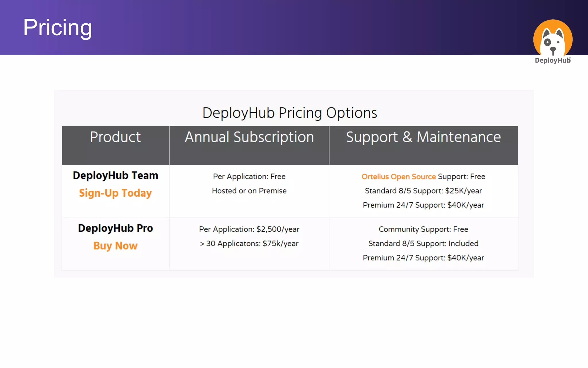Image resolution: width=588 pixels, height=368 pixels.
Task: Click the DeployHub Pricing Options heading
Action: pyautogui.click(x=290, y=113)
